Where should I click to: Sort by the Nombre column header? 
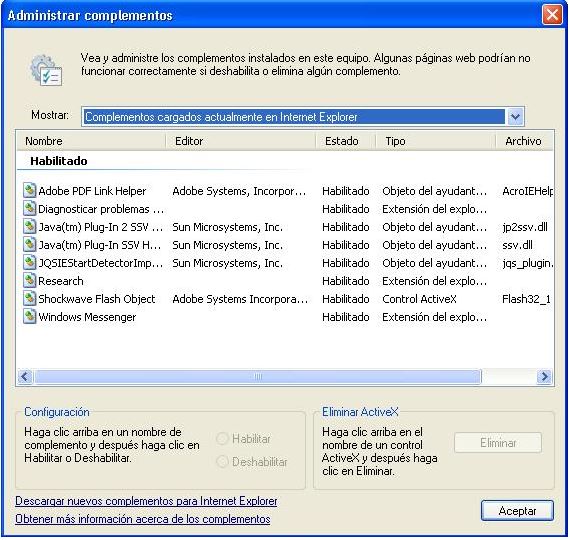[x=91, y=141]
